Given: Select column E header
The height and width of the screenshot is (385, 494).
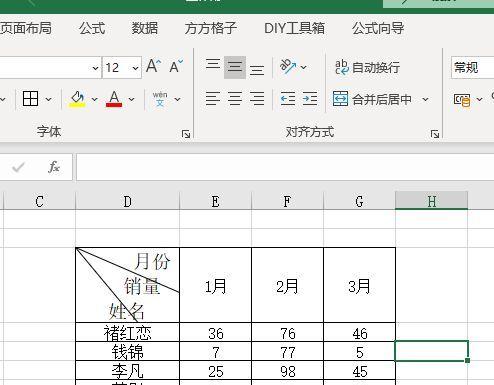Looking at the screenshot, I should (x=215, y=201).
